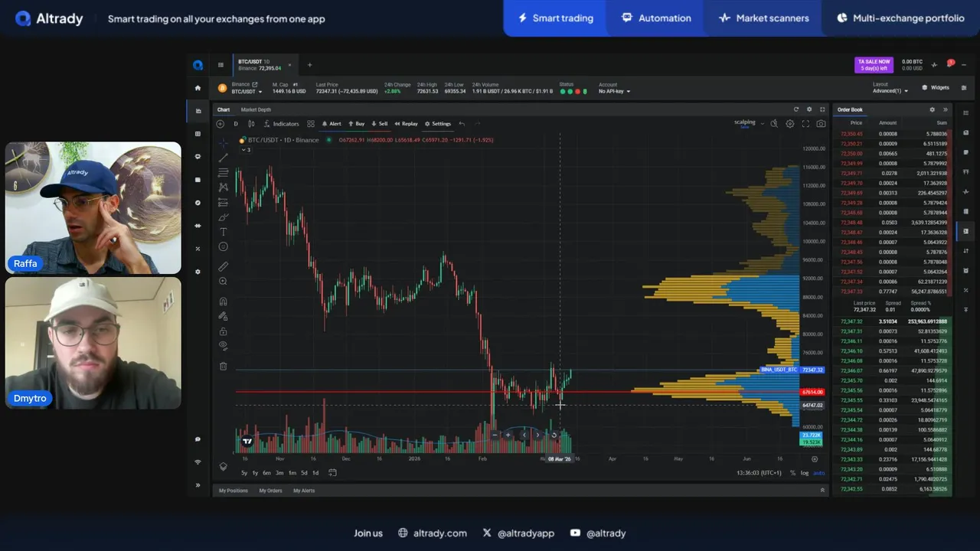Open the emoji icons tool
The width and height of the screenshot is (980, 551).
pyautogui.click(x=223, y=246)
